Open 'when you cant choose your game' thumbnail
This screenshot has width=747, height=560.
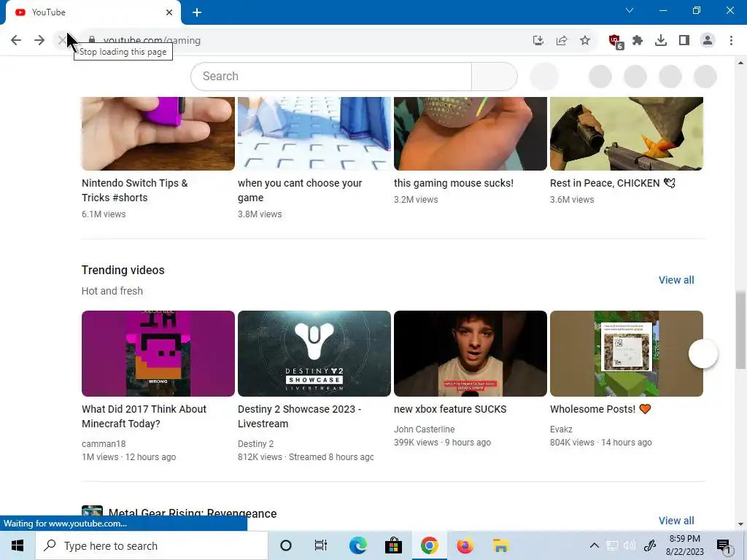[x=314, y=133]
